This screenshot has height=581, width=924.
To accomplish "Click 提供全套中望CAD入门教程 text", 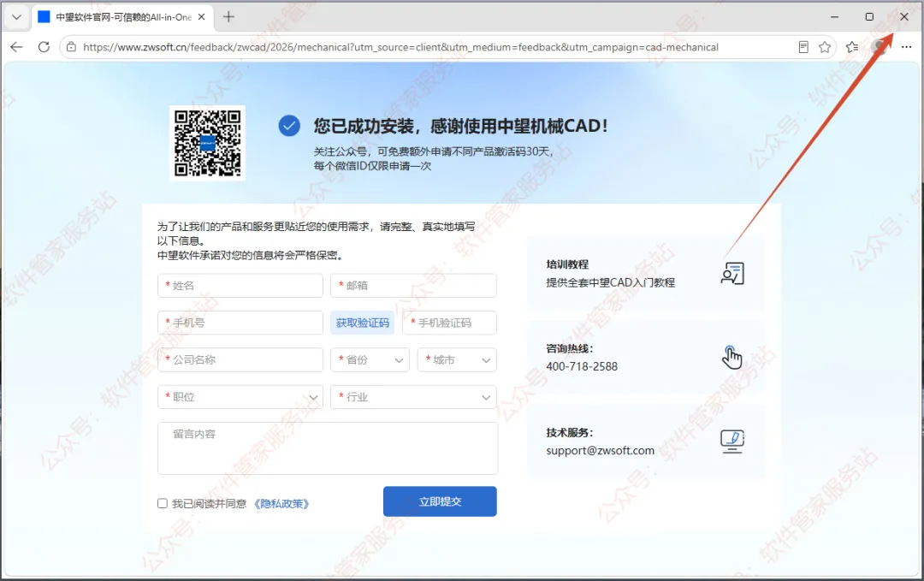I will [611, 283].
